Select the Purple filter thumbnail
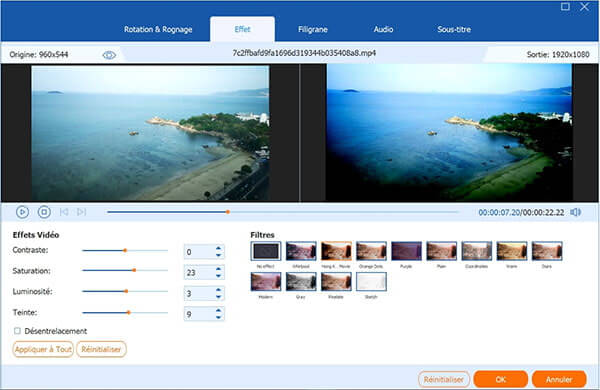This screenshot has height=390, width=600. (406, 251)
